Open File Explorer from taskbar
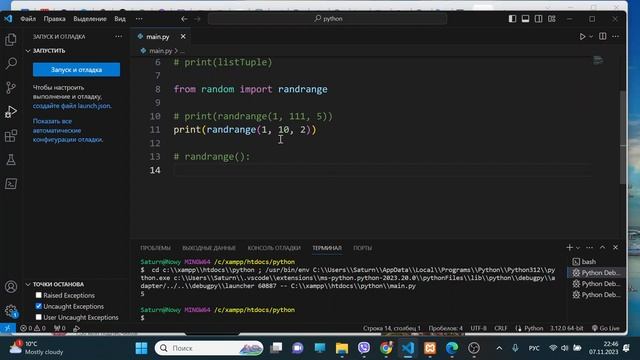 click(x=342, y=348)
